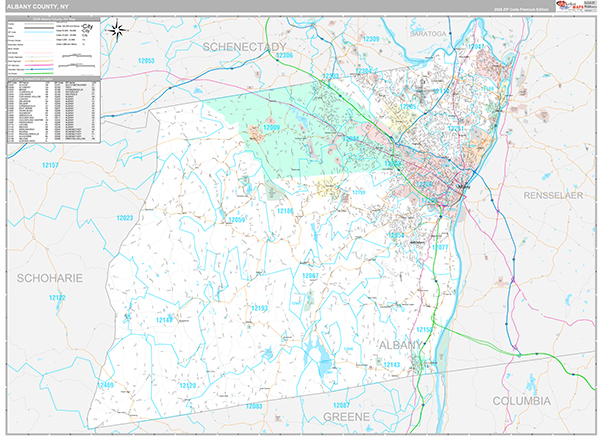The image size is (600, 436).
Task: Click the 'ZIP Code Premium Edition' subtitle
Action: tap(521, 9)
